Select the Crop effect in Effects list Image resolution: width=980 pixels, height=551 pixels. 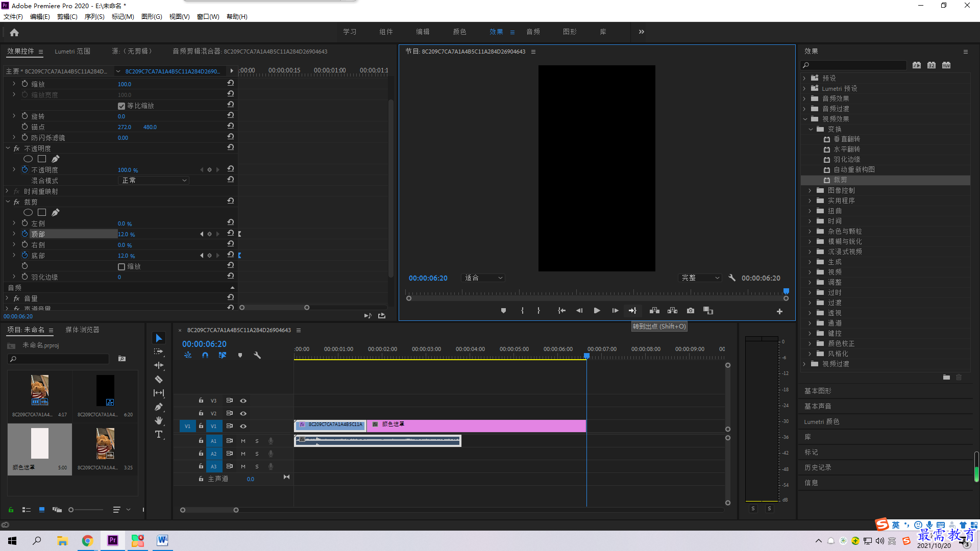point(886,180)
